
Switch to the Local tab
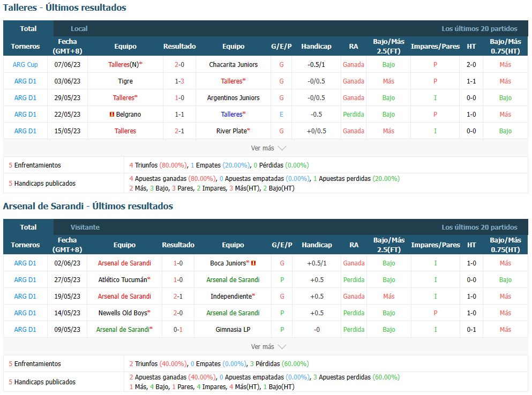click(x=79, y=28)
